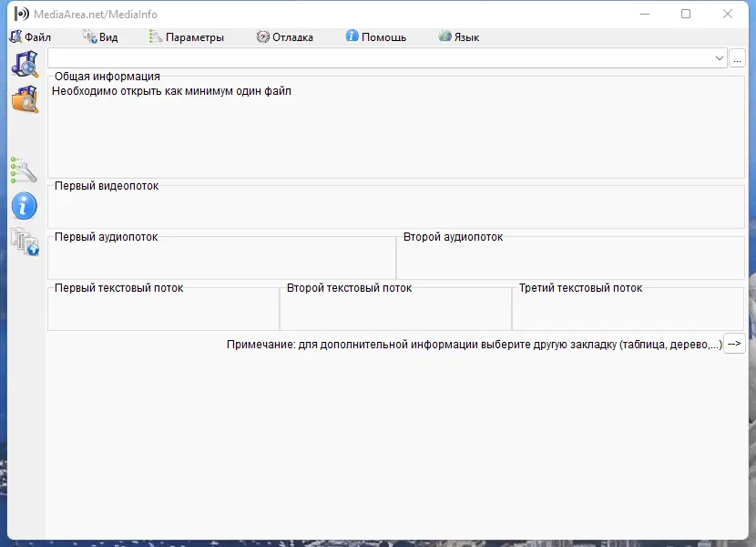Click the "Примечание" note text

[475, 345]
